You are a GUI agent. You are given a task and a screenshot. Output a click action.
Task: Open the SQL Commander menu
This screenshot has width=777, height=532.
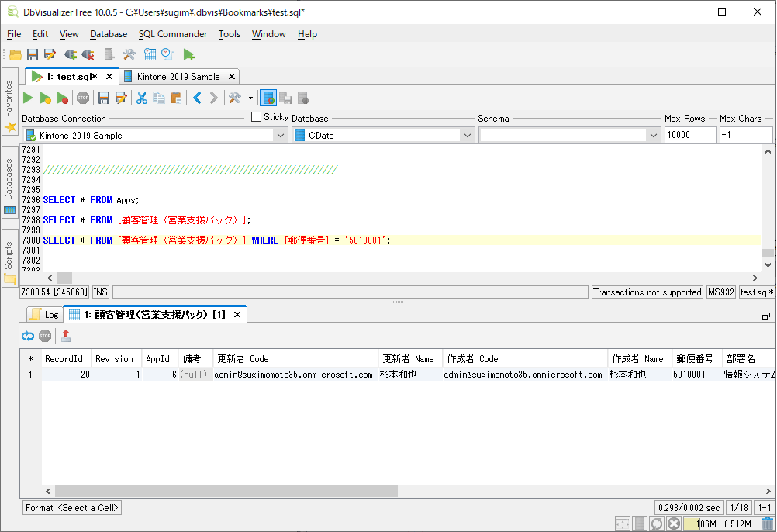coord(173,34)
